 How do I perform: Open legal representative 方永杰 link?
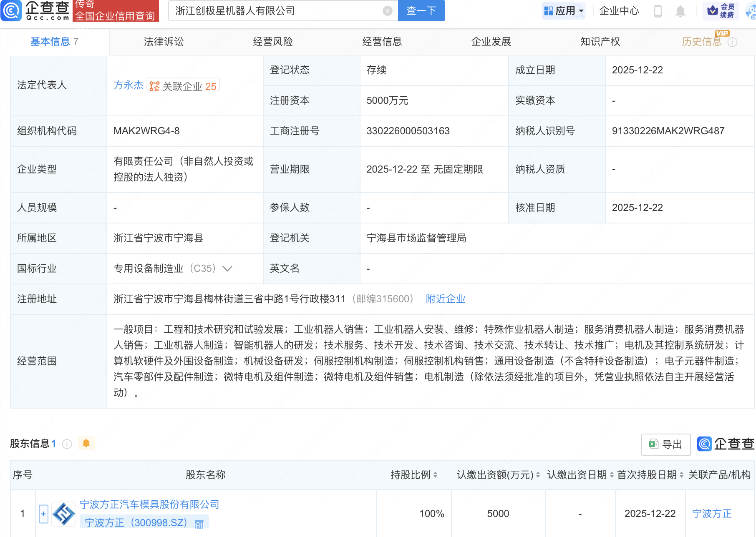tap(128, 85)
